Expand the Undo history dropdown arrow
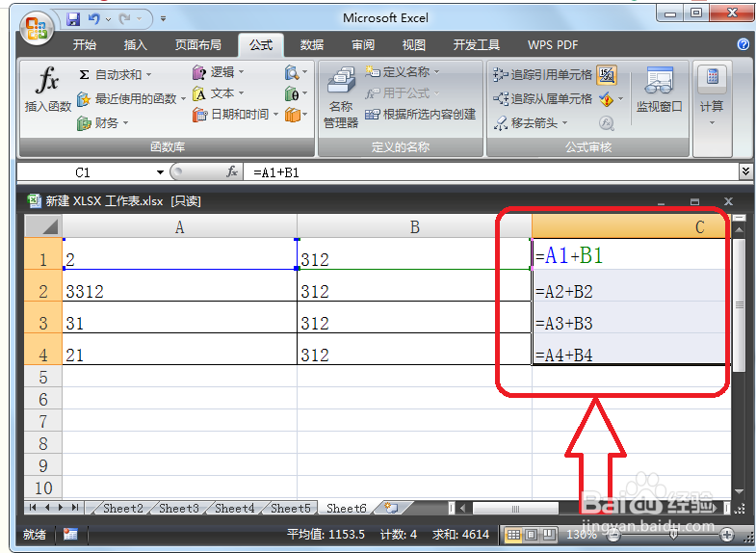Image resolution: width=756 pixels, height=553 pixels. pos(108,20)
